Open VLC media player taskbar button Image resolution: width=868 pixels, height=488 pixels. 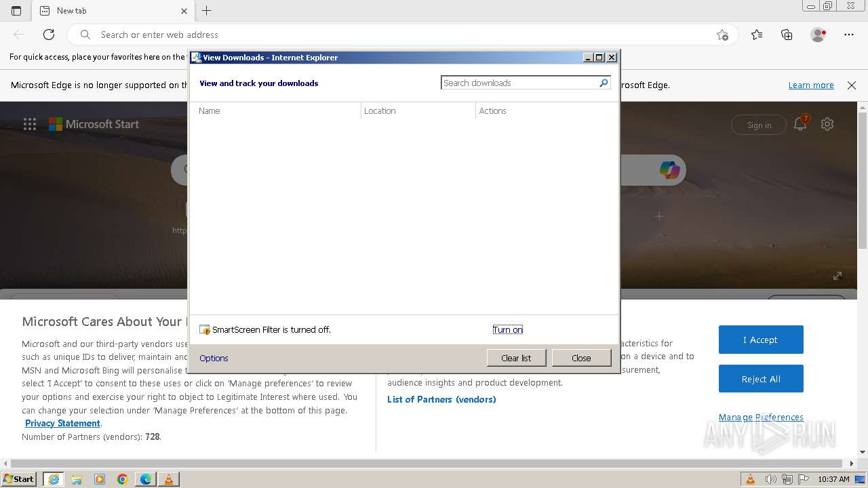[169, 479]
